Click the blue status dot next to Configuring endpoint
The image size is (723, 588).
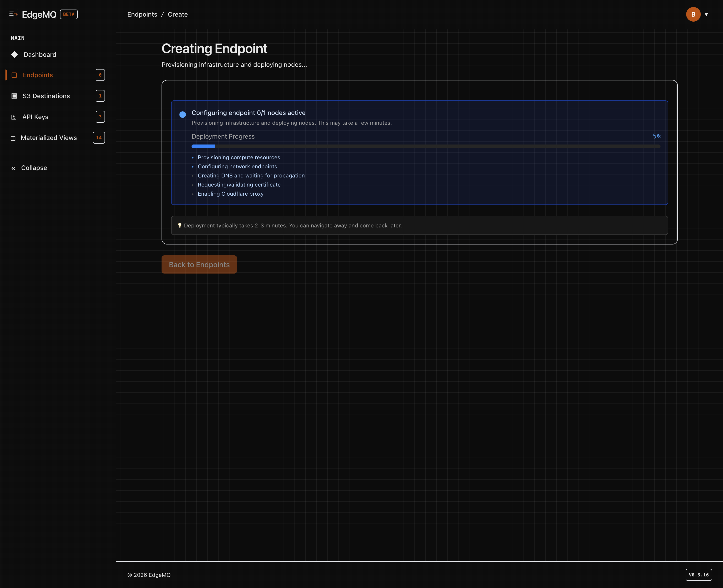[182, 115]
